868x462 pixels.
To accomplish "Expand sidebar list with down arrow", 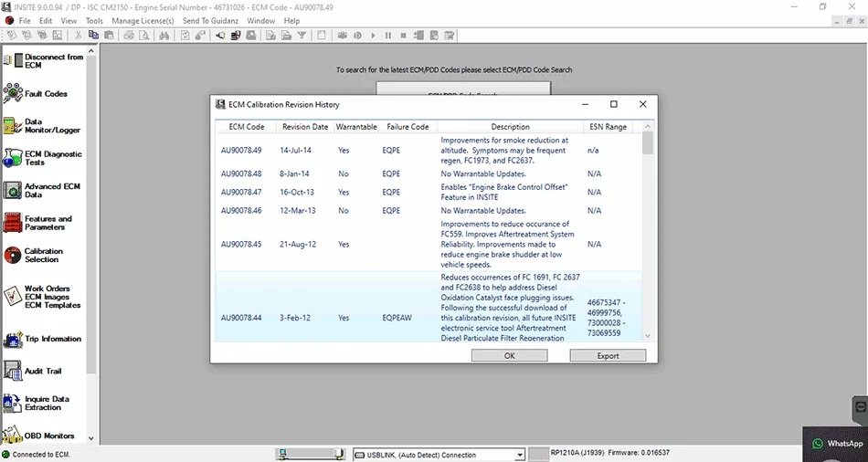I will pyautogui.click(x=91, y=438).
